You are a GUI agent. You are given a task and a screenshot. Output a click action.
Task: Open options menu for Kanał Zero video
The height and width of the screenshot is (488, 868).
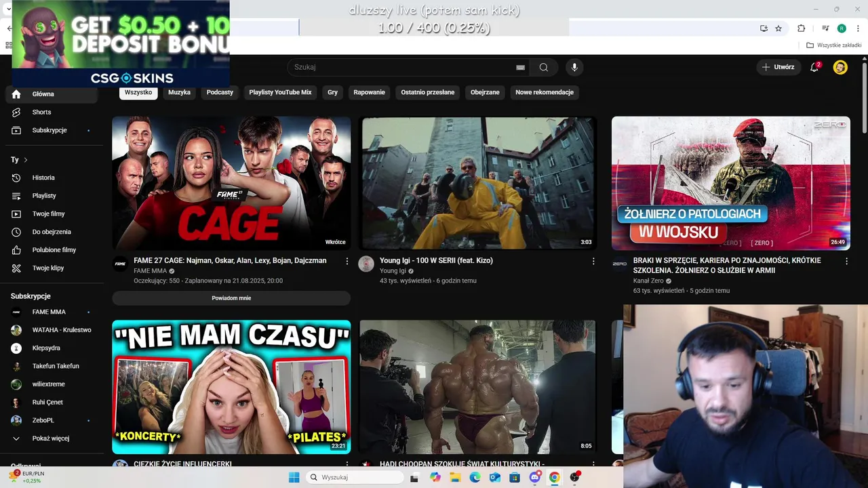(x=846, y=261)
